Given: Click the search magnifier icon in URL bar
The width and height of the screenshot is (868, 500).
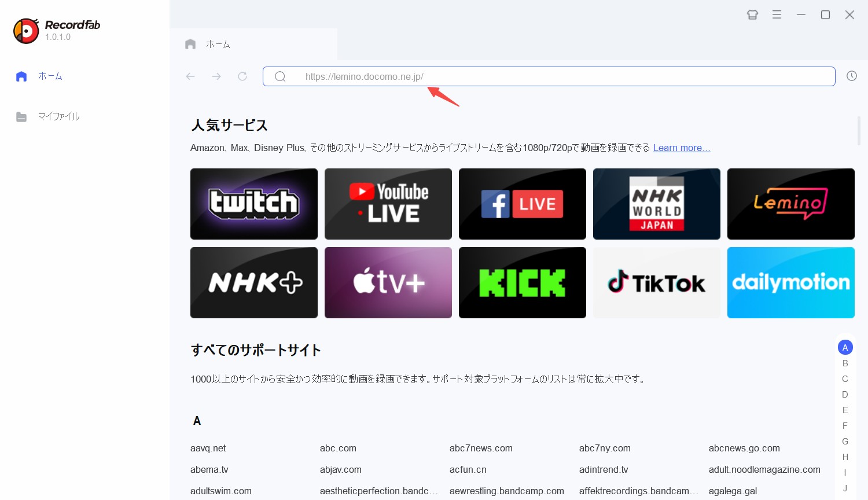Looking at the screenshot, I should coord(280,76).
